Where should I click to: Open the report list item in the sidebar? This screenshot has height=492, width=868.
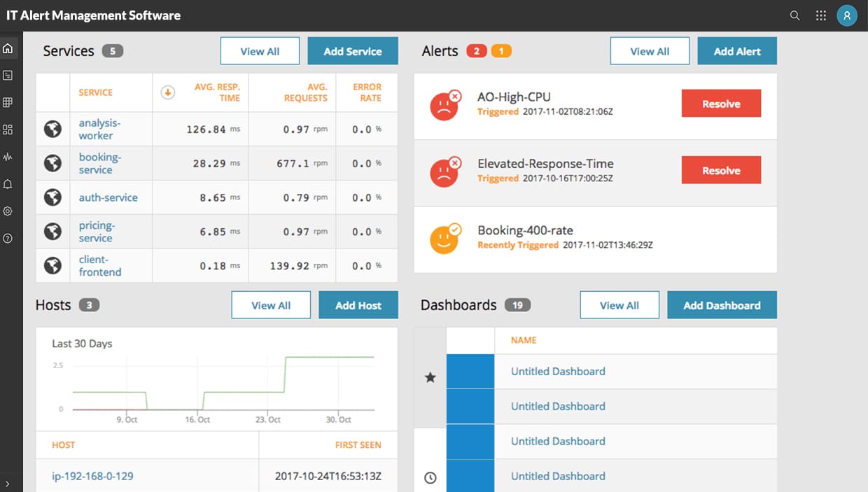pyautogui.click(x=8, y=74)
